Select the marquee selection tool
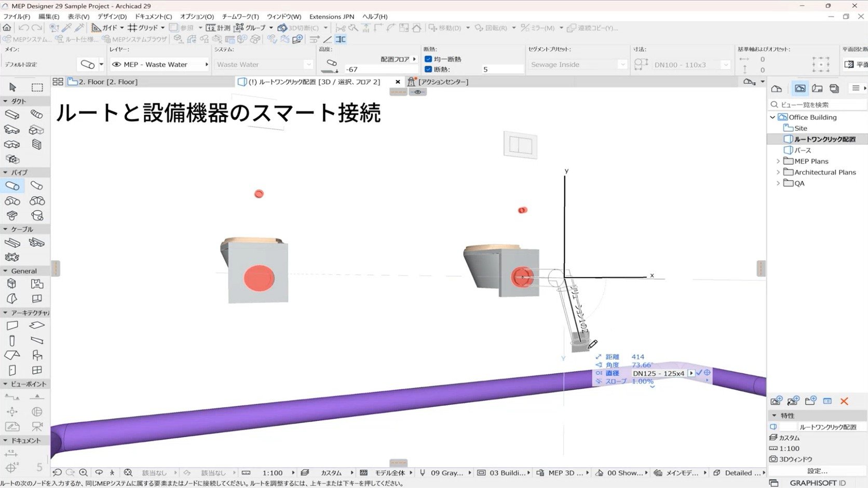 tap(37, 87)
